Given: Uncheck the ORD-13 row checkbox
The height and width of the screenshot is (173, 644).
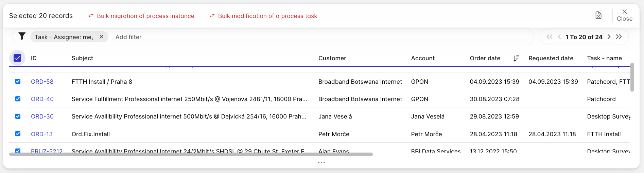Looking at the screenshot, I should pyautogui.click(x=18, y=134).
